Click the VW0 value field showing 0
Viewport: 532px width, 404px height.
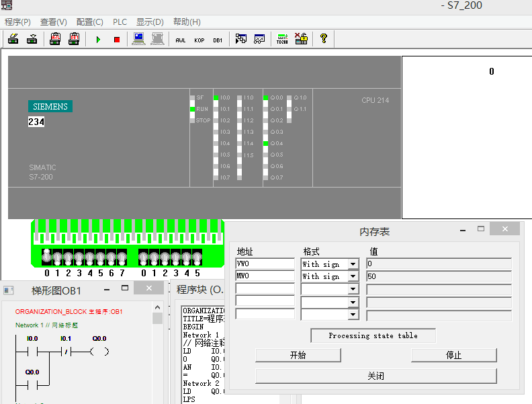[x=439, y=264]
